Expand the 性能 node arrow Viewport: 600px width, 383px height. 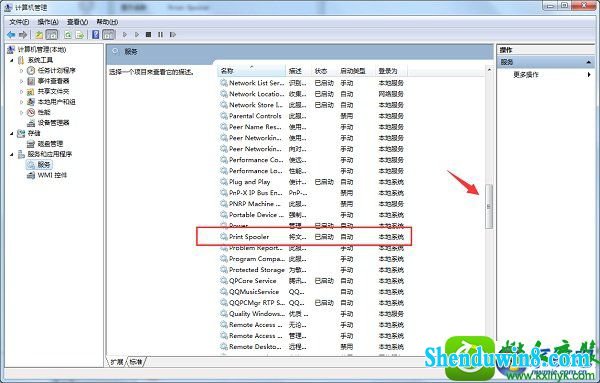[21, 112]
